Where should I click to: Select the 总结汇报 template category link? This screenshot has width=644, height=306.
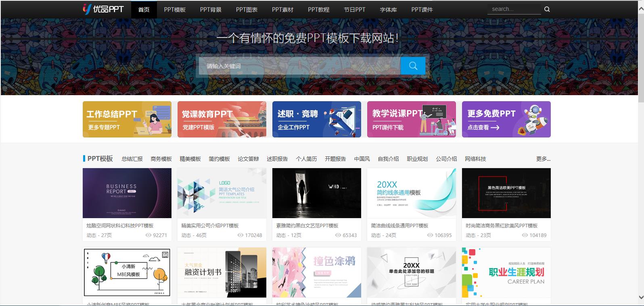[x=132, y=159]
